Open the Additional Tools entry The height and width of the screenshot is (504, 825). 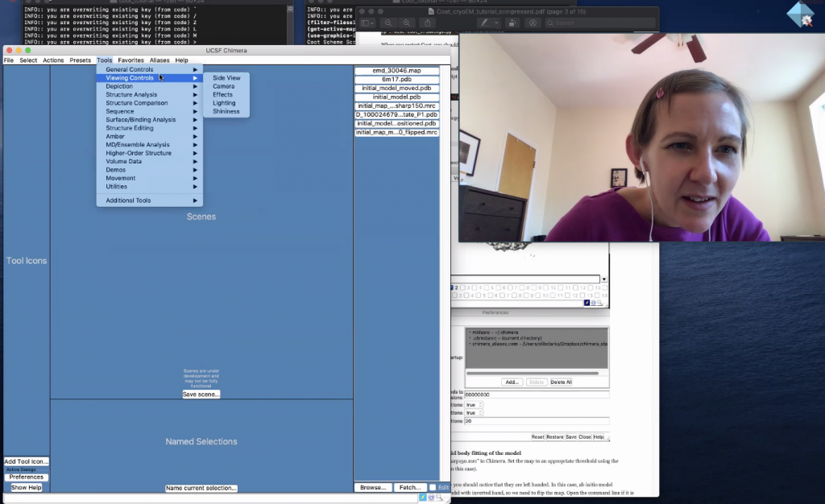tap(149, 200)
